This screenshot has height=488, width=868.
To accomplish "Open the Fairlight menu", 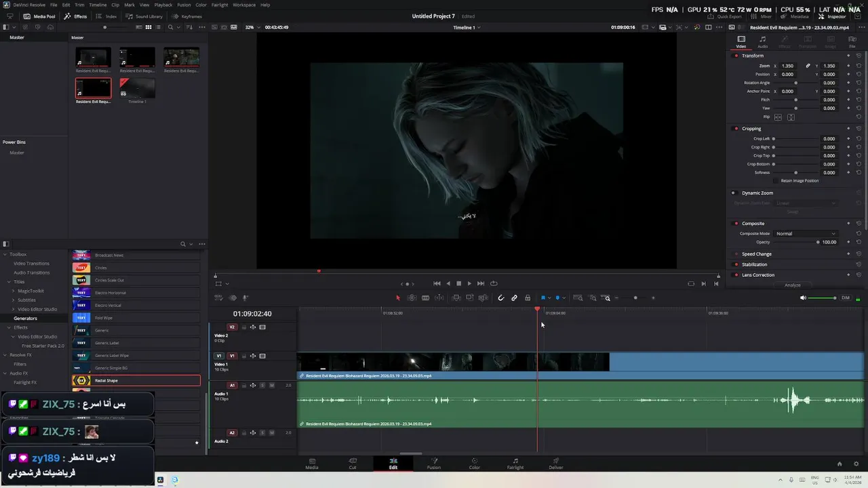I will 220,5.
